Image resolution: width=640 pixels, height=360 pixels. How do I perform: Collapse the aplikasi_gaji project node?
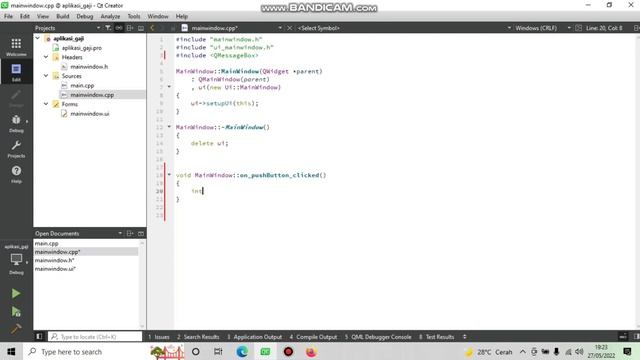(x=38, y=38)
